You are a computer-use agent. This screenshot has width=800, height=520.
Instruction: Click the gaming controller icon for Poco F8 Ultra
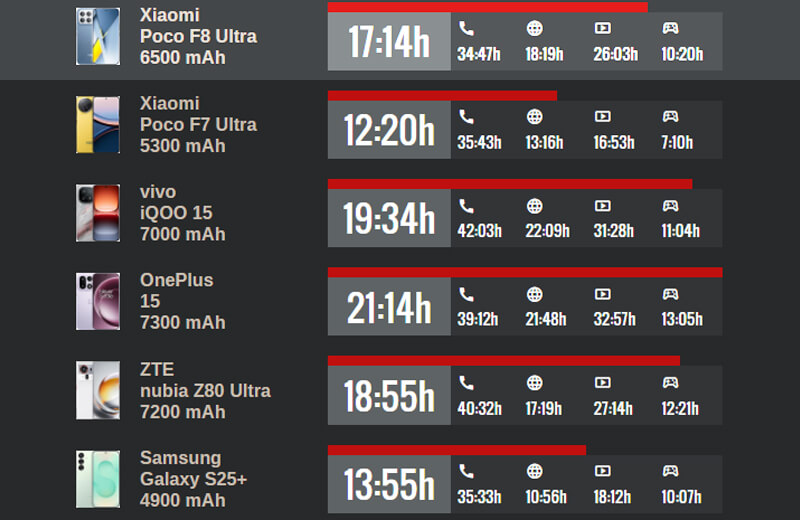click(670, 28)
